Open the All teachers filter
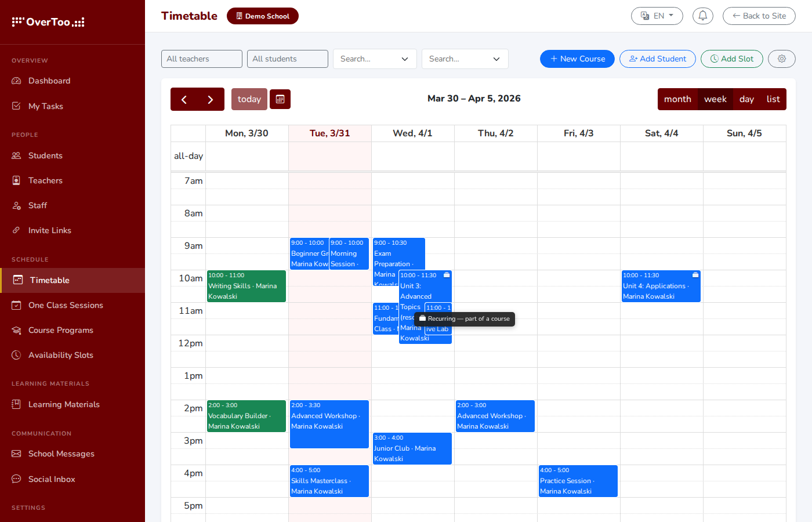The image size is (812, 522). pos(201,59)
